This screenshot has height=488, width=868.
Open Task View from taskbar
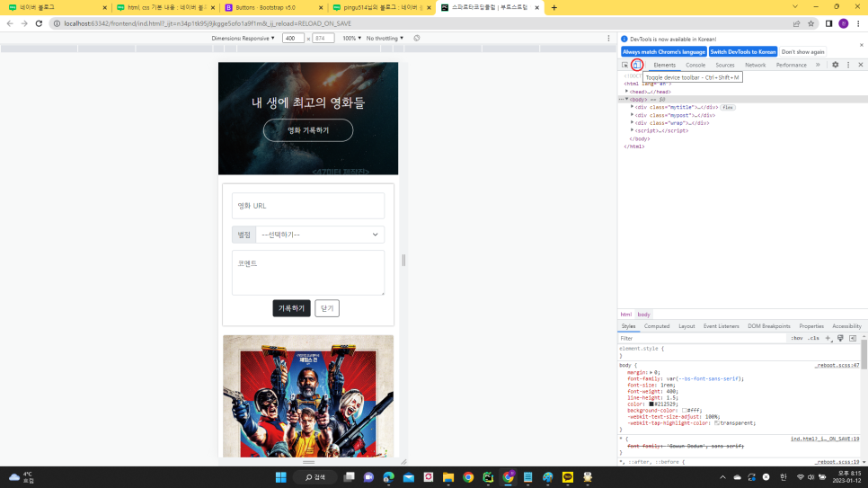349,477
